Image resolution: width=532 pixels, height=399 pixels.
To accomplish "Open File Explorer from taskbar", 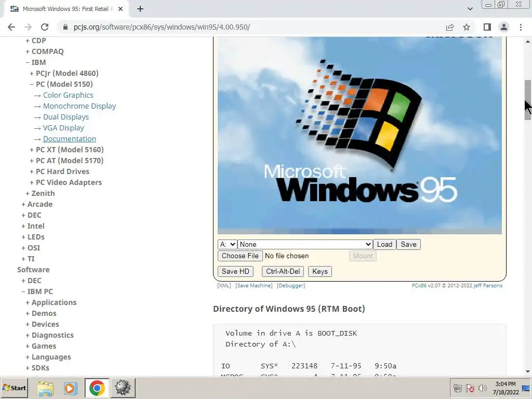I will point(45,388).
